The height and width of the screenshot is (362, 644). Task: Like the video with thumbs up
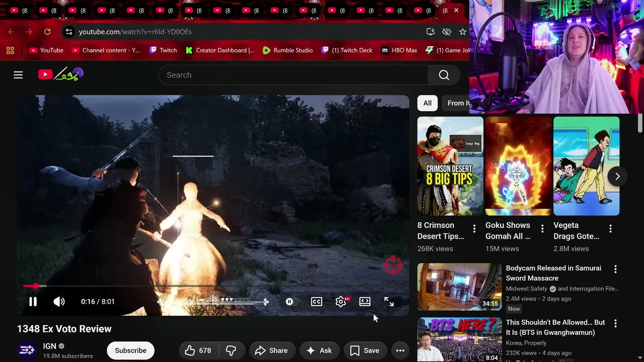(198, 350)
